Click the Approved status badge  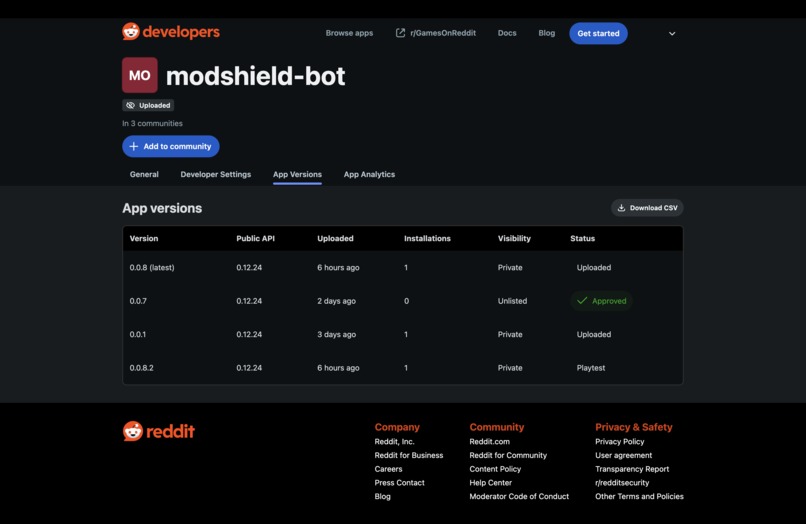601,301
